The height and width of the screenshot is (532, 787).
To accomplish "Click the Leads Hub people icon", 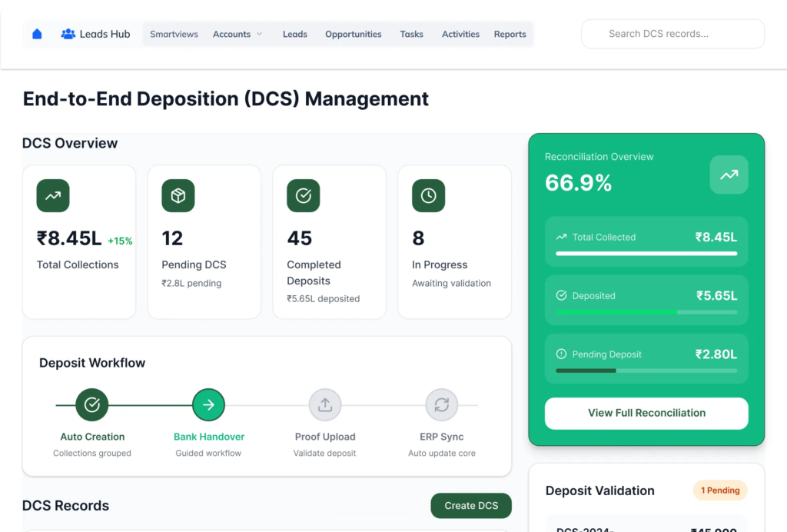I will click(x=68, y=34).
